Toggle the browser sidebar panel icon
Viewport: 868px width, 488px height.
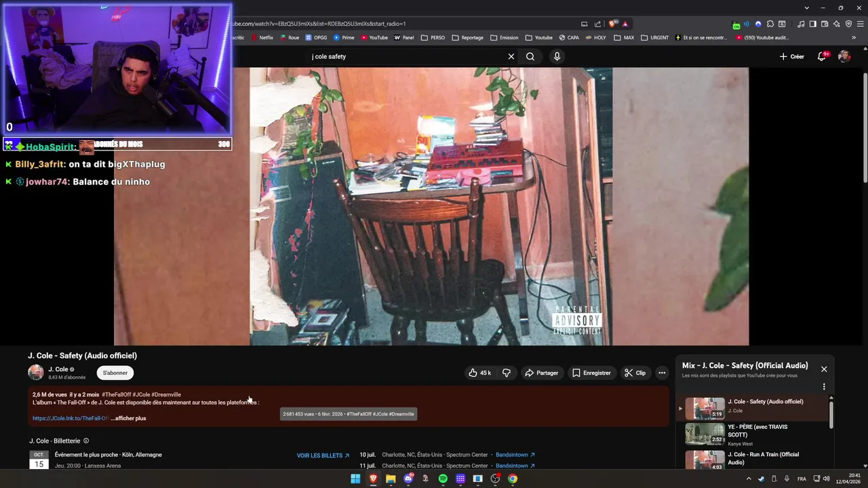click(x=812, y=24)
